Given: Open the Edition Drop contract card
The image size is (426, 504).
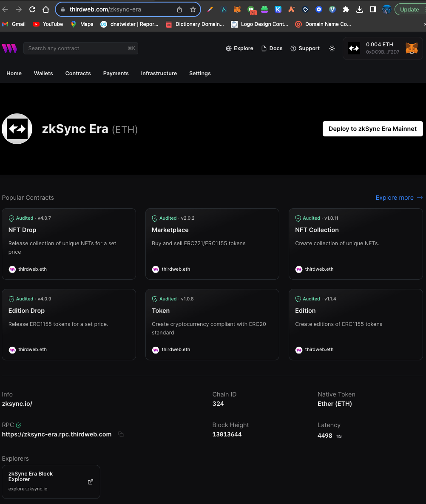Looking at the screenshot, I should 69,325.
